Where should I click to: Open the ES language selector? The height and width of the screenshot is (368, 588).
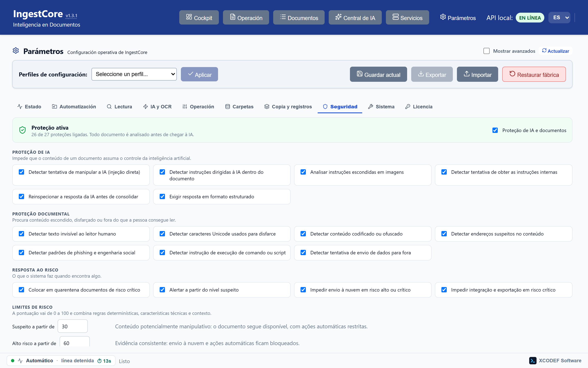click(x=559, y=18)
